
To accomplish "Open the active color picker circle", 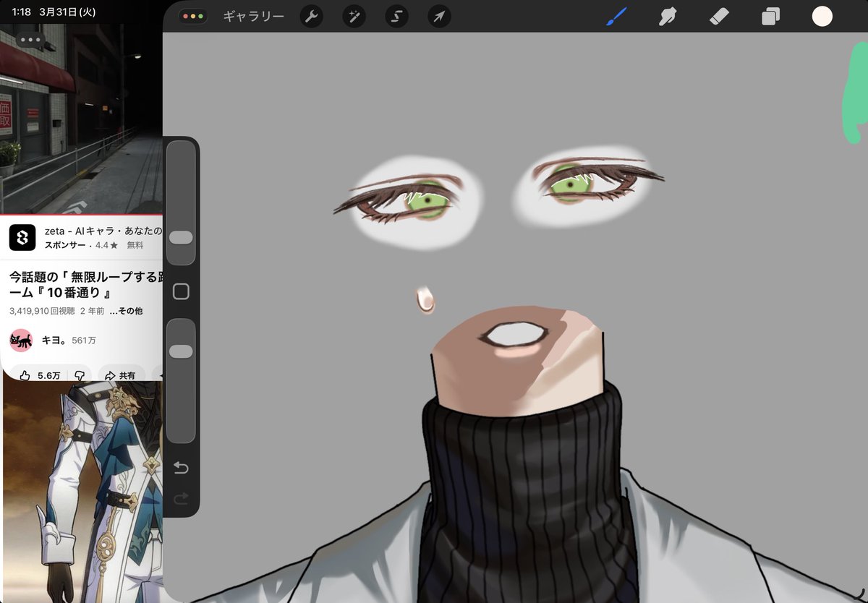I will pyautogui.click(x=822, y=16).
